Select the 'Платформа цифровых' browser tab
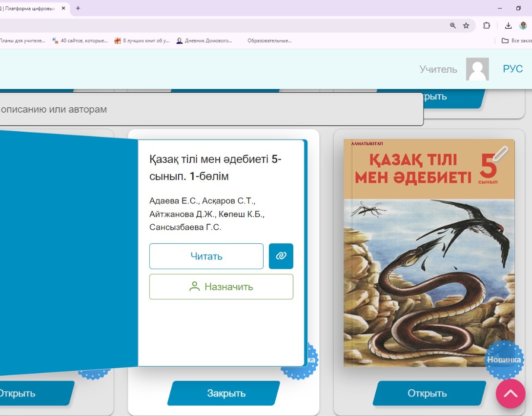 point(30,8)
